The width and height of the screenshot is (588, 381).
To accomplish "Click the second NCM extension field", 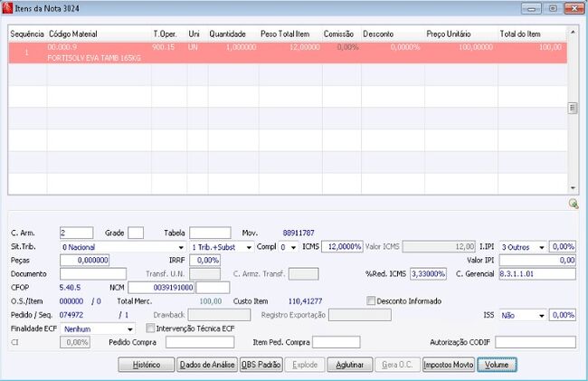I will [213, 287].
